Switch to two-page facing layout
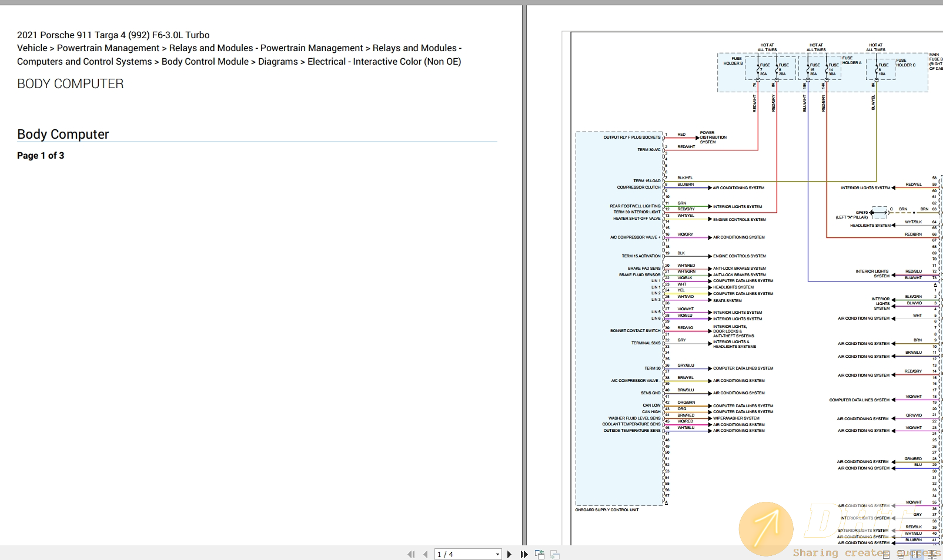 (916, 554)
